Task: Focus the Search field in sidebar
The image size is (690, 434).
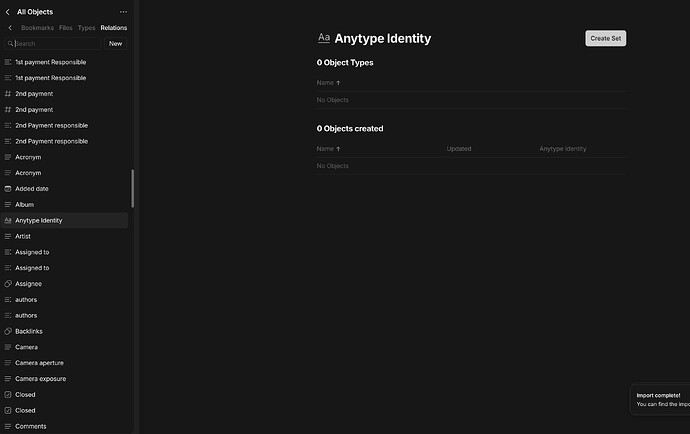Action: point(52,44)
